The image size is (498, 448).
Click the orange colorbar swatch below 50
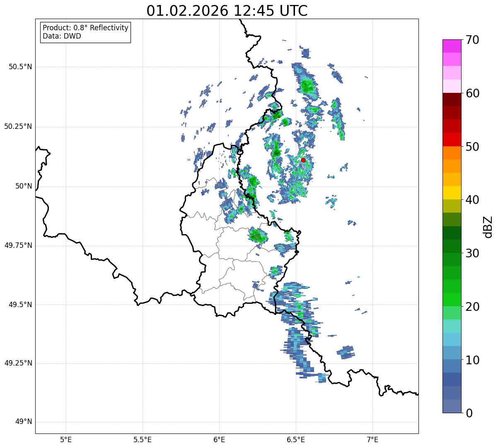pyautogui.click(x=452, y=153)
